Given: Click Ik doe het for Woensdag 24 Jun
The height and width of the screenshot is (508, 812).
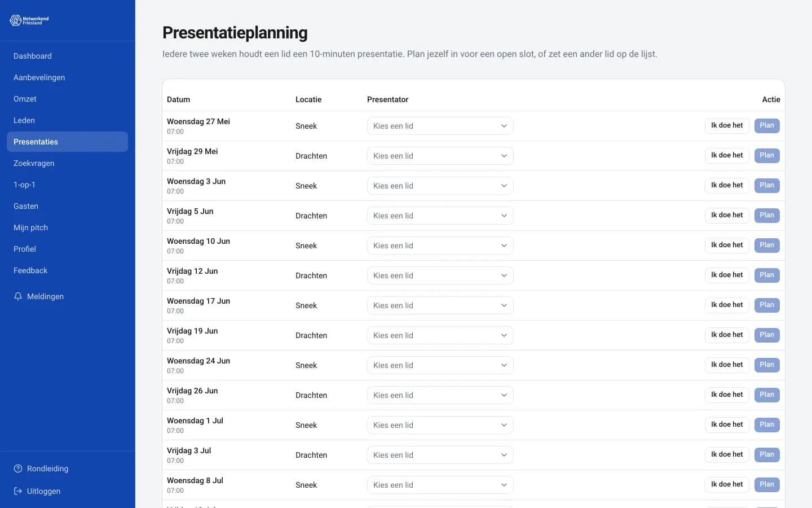Looking at the screenshot, I should coord(727,365).
